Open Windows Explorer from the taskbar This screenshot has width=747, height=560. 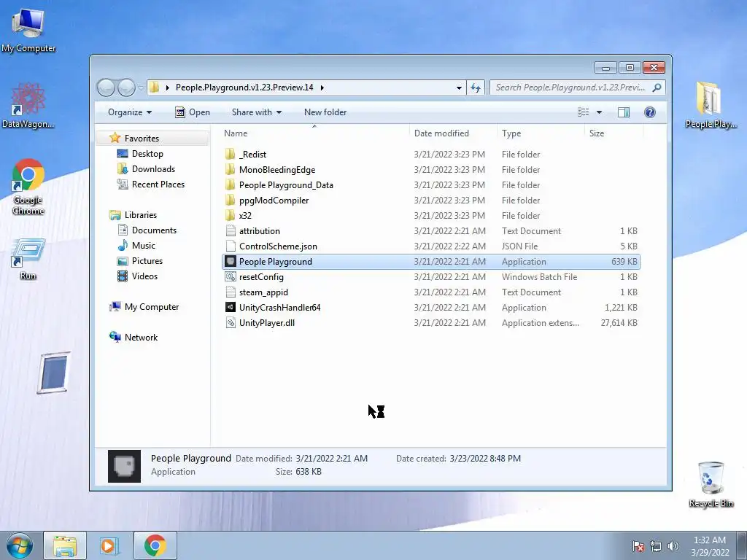tap(65, 545)
